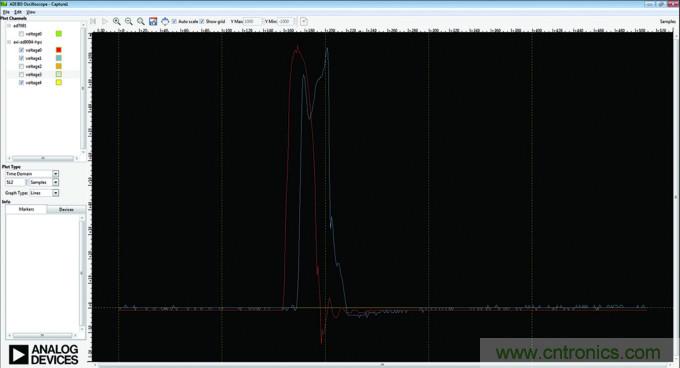Start capture with the play icon
This screenshot has height=368, width=680.
(105, 21)
